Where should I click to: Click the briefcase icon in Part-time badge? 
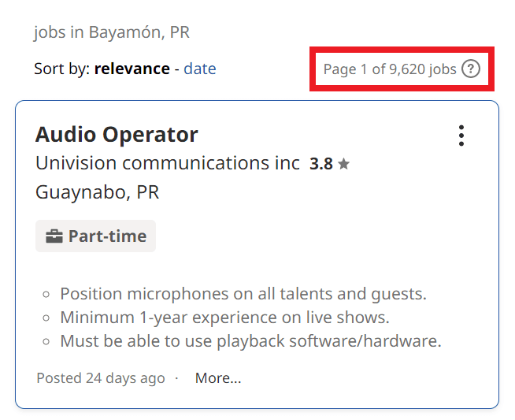pyautogui.click(x=54, y=236)
